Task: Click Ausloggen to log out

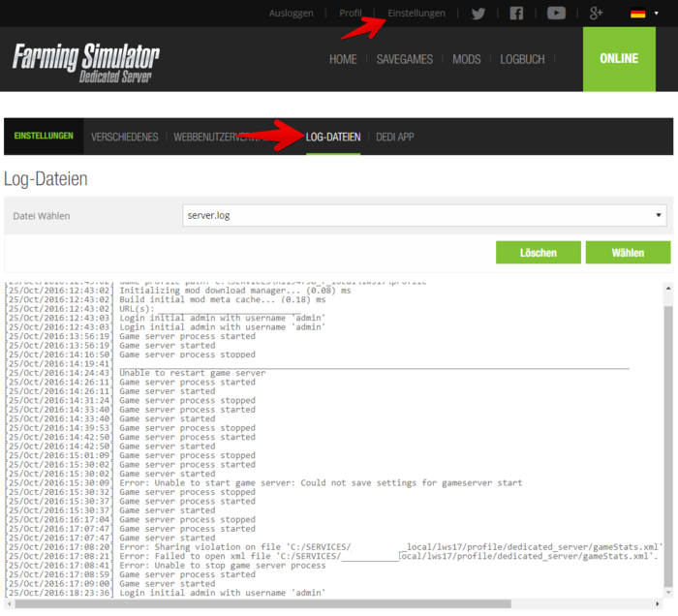Action: 291,14
